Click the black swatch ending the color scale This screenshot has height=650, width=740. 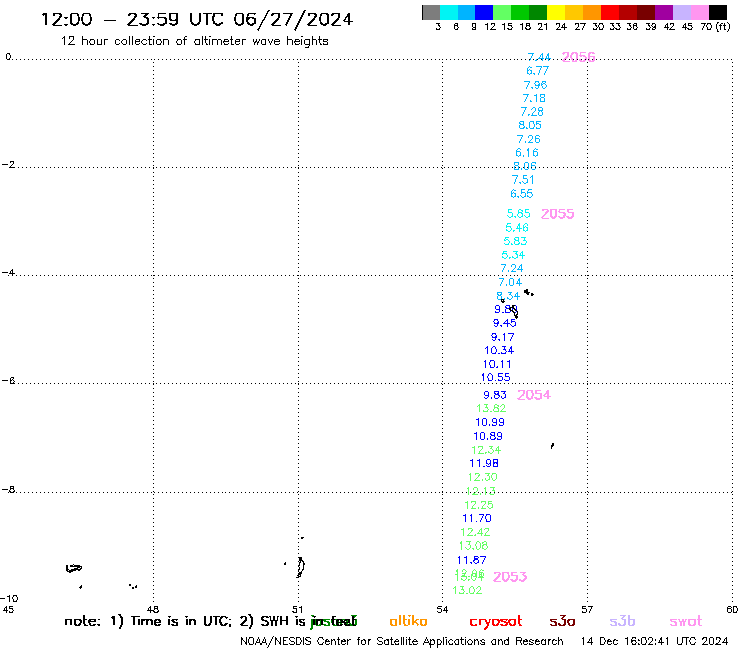click(718, 12)
